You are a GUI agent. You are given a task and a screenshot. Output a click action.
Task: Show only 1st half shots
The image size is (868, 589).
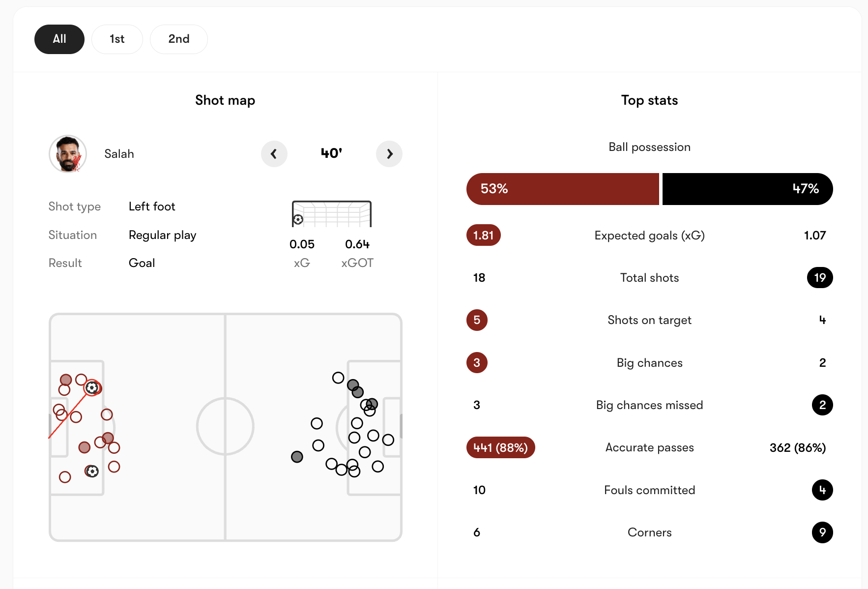click(117, 39)
